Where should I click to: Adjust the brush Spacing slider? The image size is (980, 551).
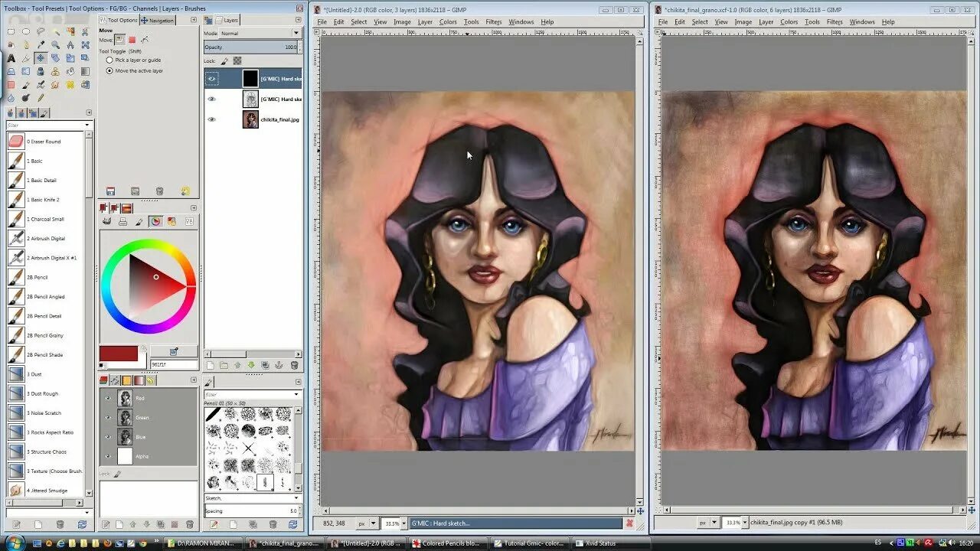click(x=251, y=510)
